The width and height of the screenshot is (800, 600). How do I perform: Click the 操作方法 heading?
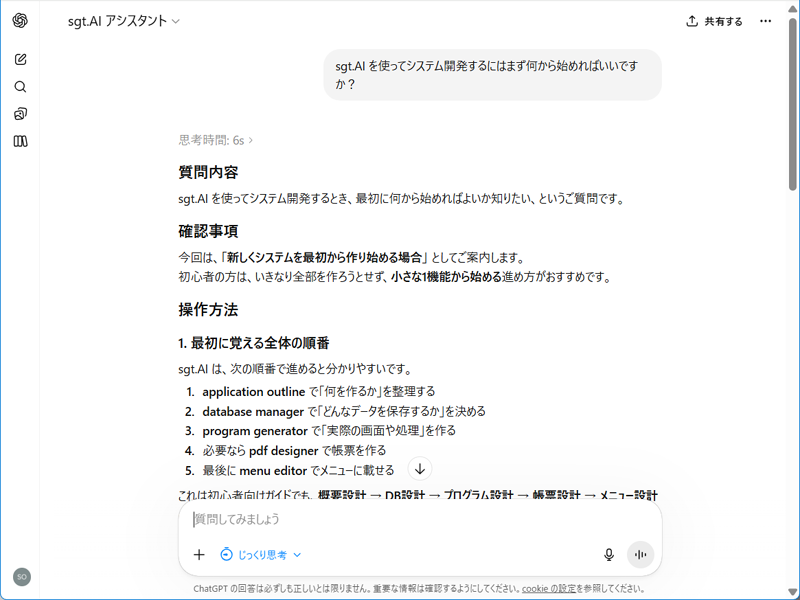(x=208, y=310)
